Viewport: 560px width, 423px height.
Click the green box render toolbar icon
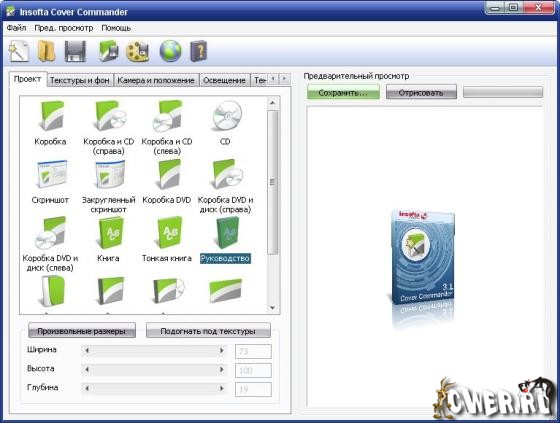pyautogui.click(x=109, y=51)
